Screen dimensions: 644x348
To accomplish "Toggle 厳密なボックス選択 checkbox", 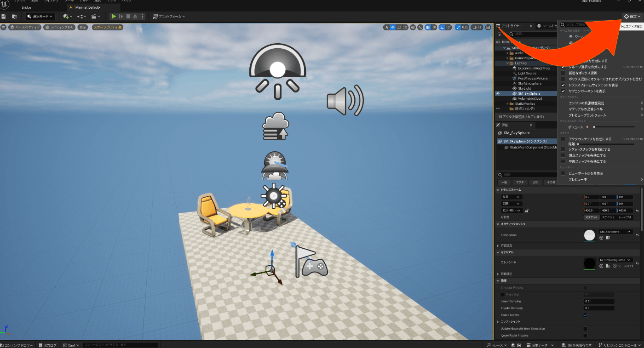I will 563,73.
